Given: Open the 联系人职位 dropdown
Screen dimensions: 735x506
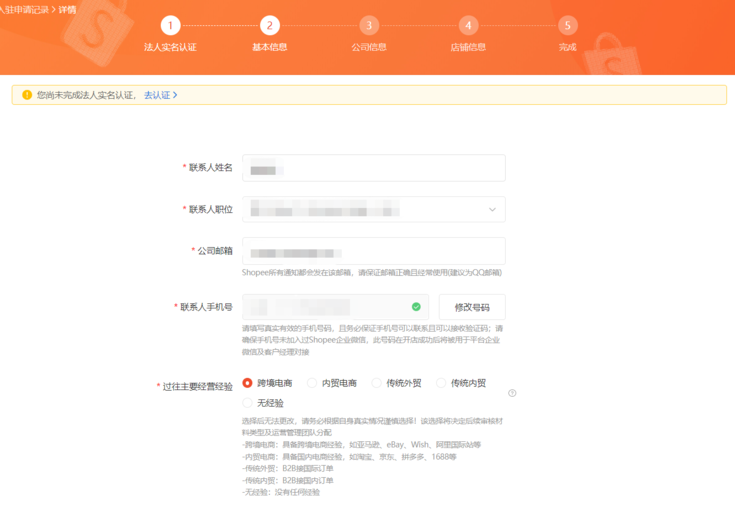Looking at the screenshot, I should tap(374, 209).
